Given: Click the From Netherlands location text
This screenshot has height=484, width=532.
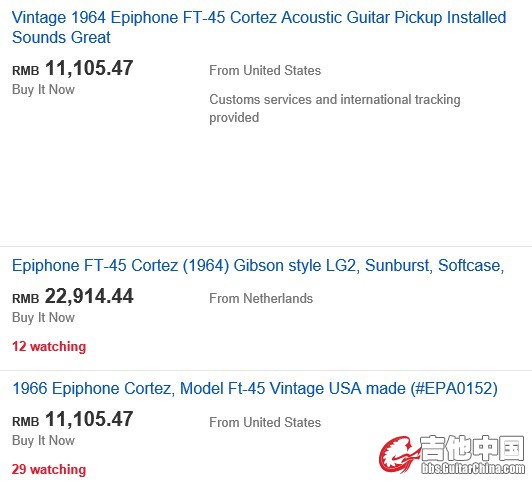Looking at the screenshot, I should click(261, 298).
